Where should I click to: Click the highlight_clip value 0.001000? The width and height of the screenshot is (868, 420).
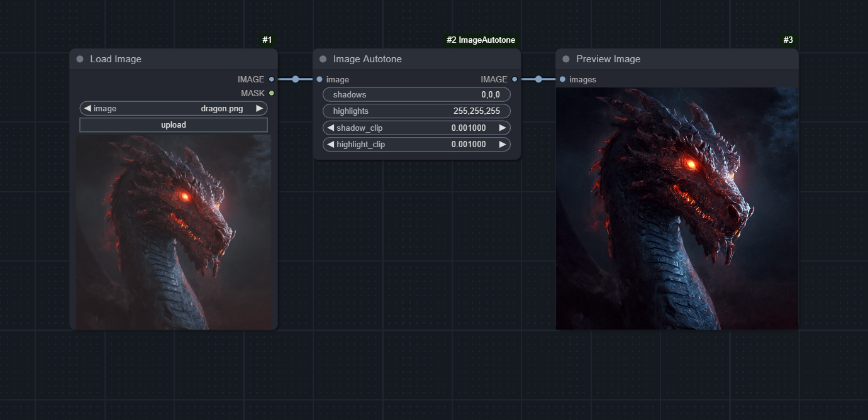click(x=469, y=144)
